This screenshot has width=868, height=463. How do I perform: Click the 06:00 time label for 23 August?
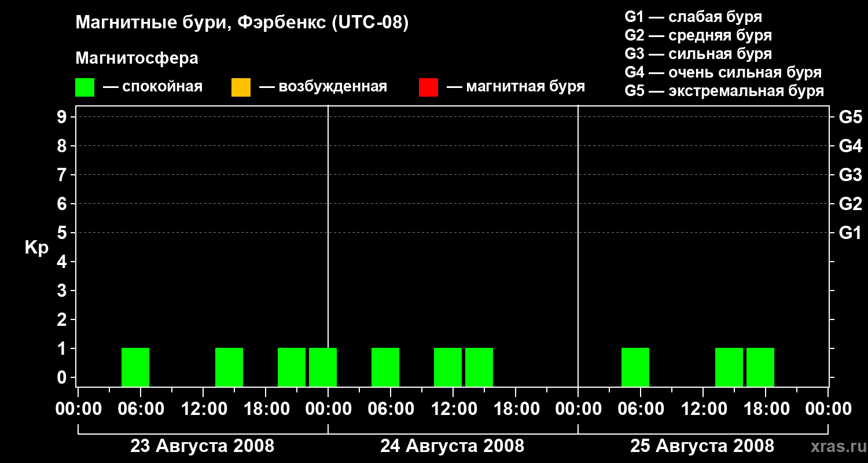click(x=141, y=409)
